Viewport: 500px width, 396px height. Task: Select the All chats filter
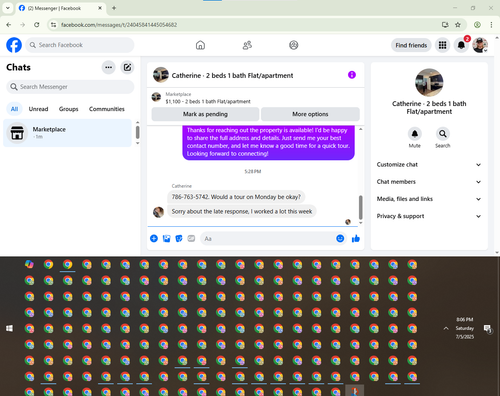point(14,109)
